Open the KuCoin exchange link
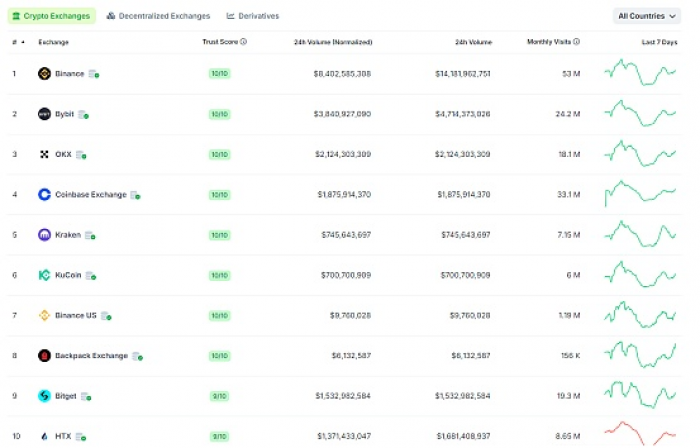The image size is (700, 448). [x=68, y=275]
